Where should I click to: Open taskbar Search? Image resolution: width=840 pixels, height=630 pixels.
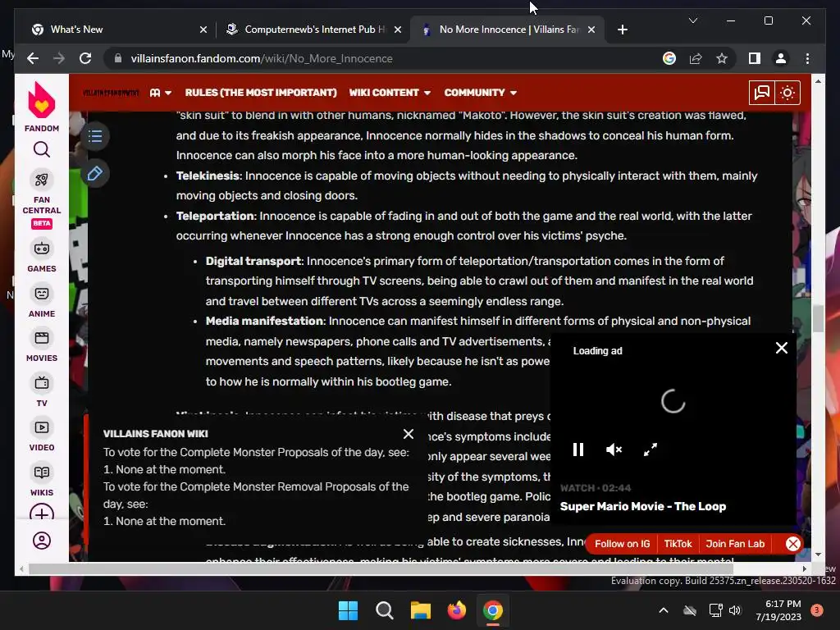pyautogui.click(x=384, y=610)
